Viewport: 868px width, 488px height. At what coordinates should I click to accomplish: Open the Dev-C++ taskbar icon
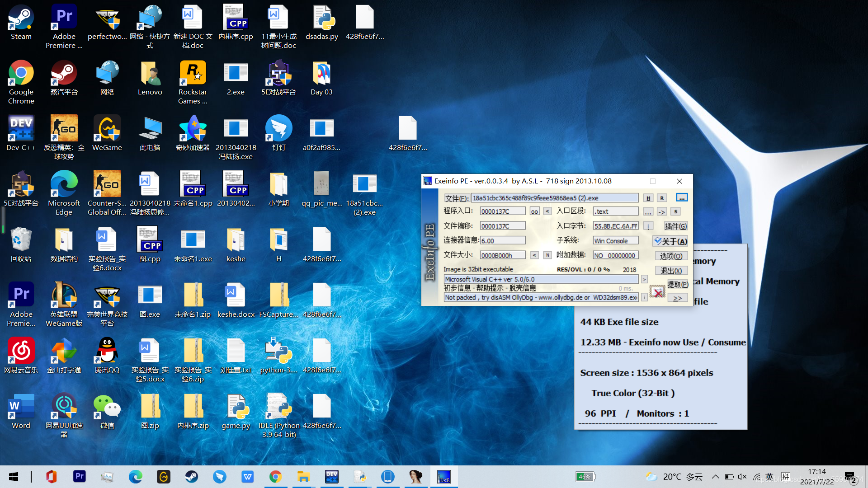tap(331, 477)
